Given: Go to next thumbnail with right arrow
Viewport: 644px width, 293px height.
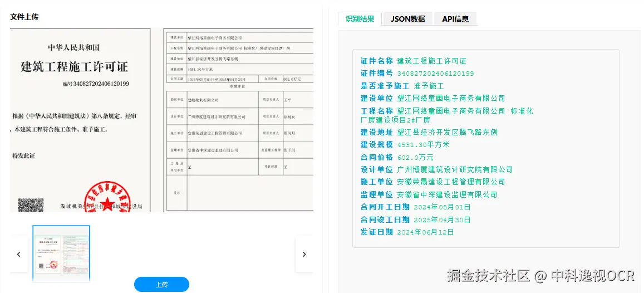Looking at the screenshot, I should click(x=304, y=255).
